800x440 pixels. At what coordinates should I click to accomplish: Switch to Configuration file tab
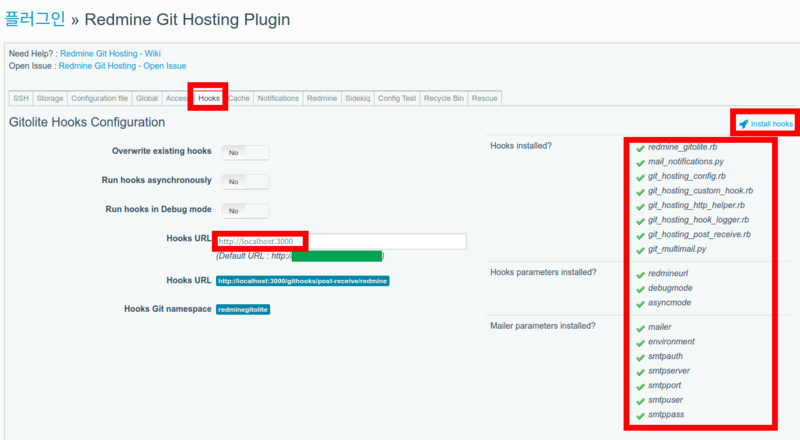pos(99,98)
